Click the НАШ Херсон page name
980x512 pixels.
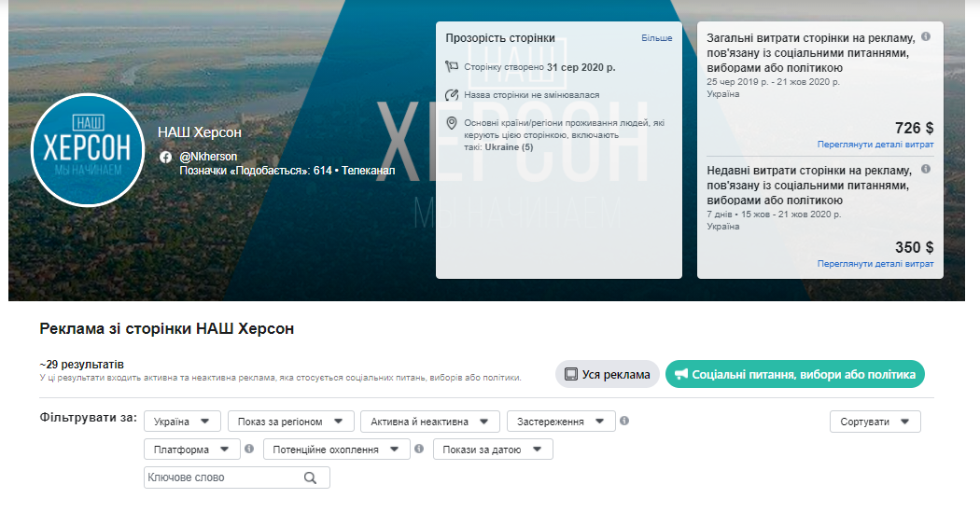pos(200,132)
